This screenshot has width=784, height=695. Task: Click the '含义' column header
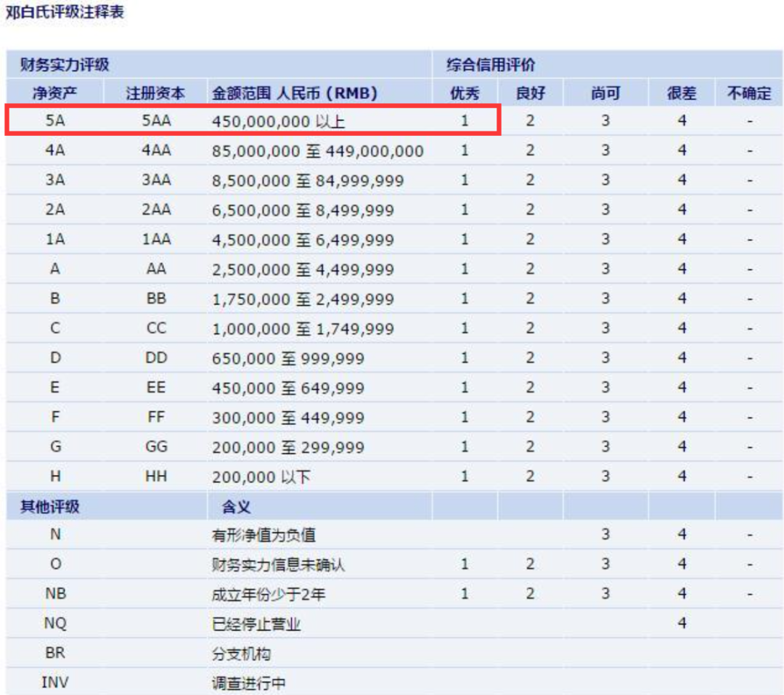[x=236, y=506]
